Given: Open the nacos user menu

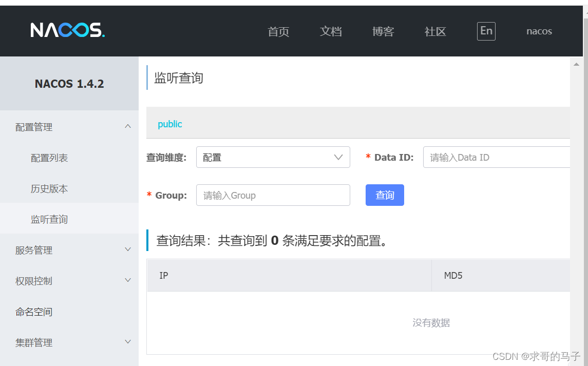Looking at the screenshot, I should 539,31.
